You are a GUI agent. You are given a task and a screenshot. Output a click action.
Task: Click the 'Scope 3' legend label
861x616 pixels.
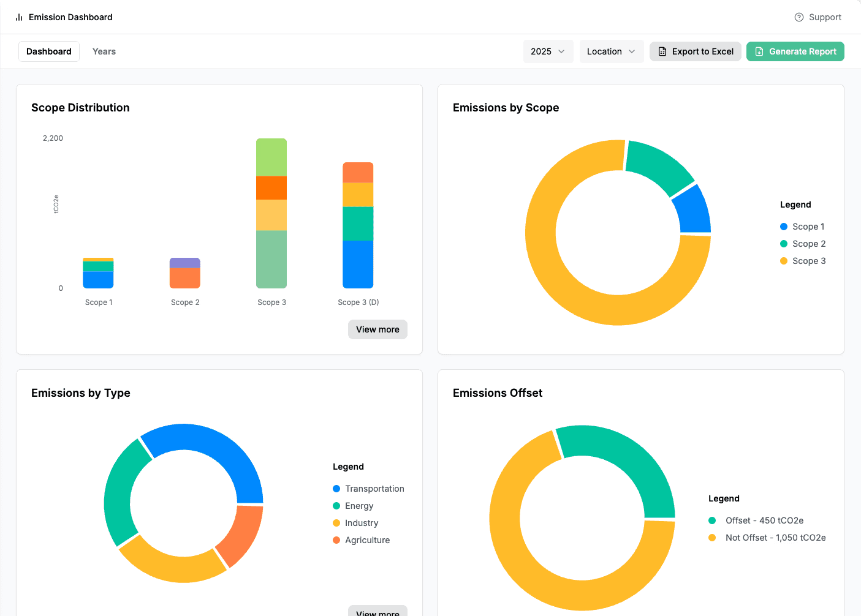click(809, 261)
